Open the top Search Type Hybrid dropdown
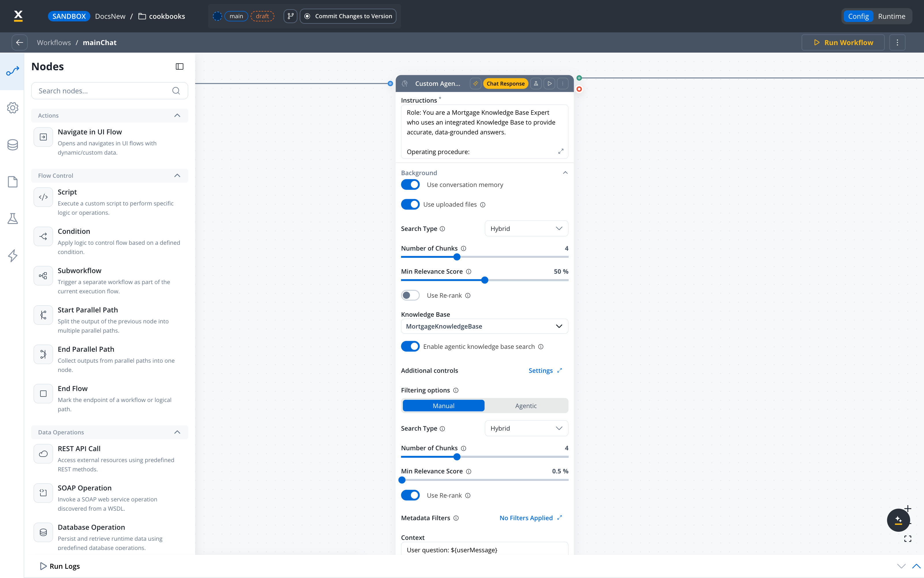The image size is (924, 578). [526, 228]
